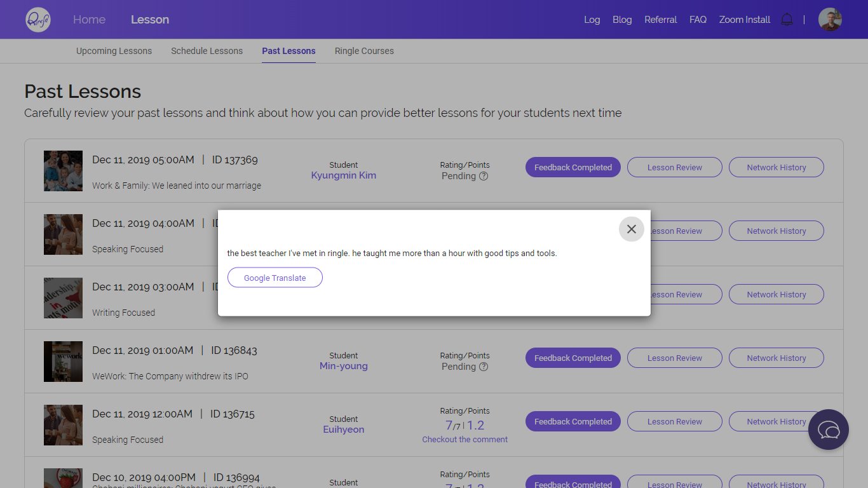868x488 pixels.
Task: Open student Kyungmin Kim's profile link
Action: click(x=344, y=175)
